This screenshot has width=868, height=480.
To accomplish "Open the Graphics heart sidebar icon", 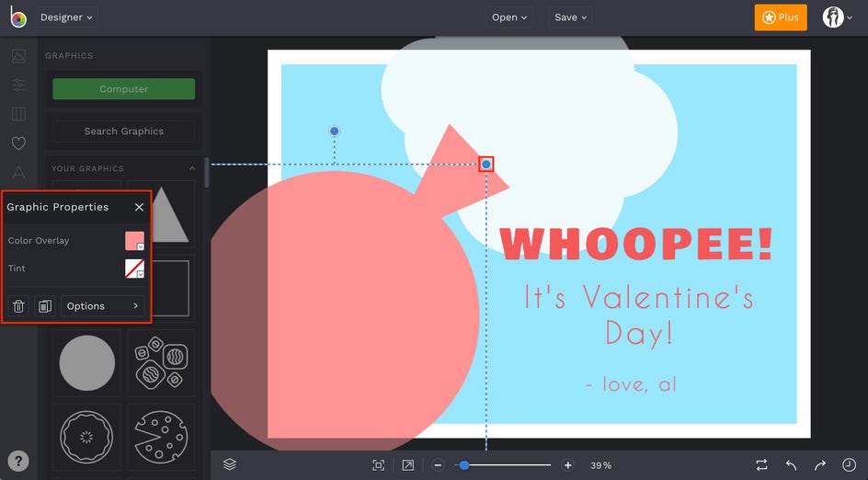I will (x=18, y=143).
